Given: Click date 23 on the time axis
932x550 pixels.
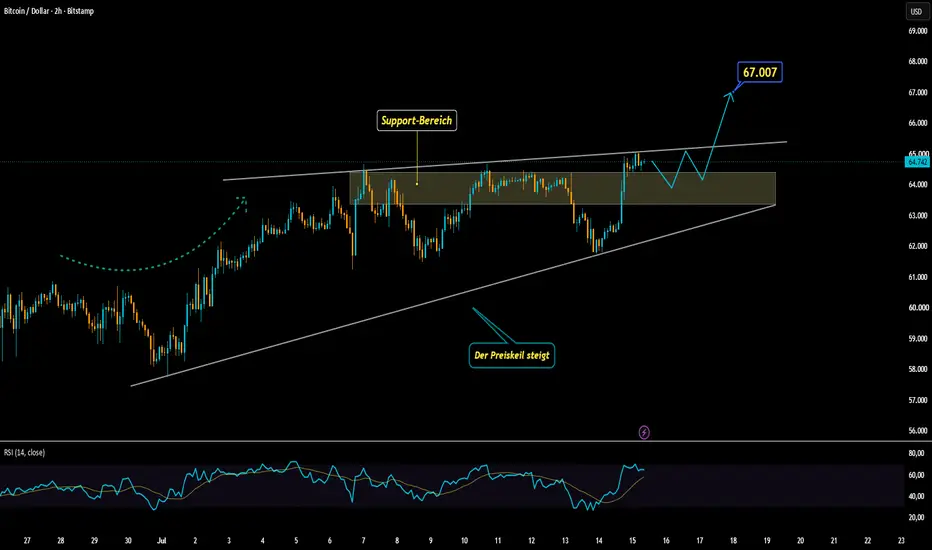Looking at the screenshot, I should pyautogui.click(x=901, y=540).
